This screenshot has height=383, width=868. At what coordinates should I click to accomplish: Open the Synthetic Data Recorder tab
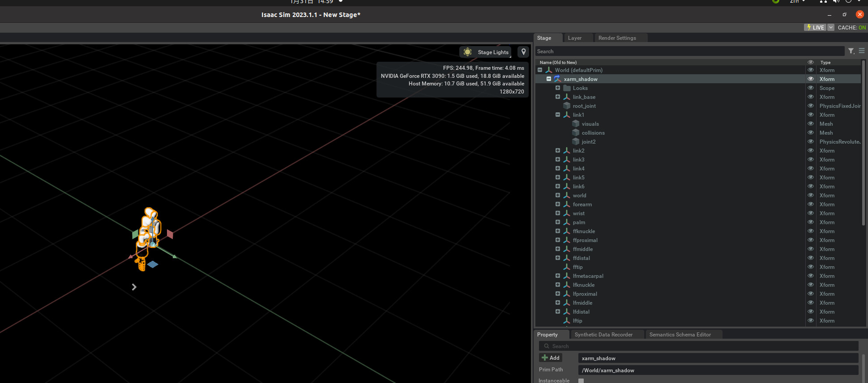point(603,335)
